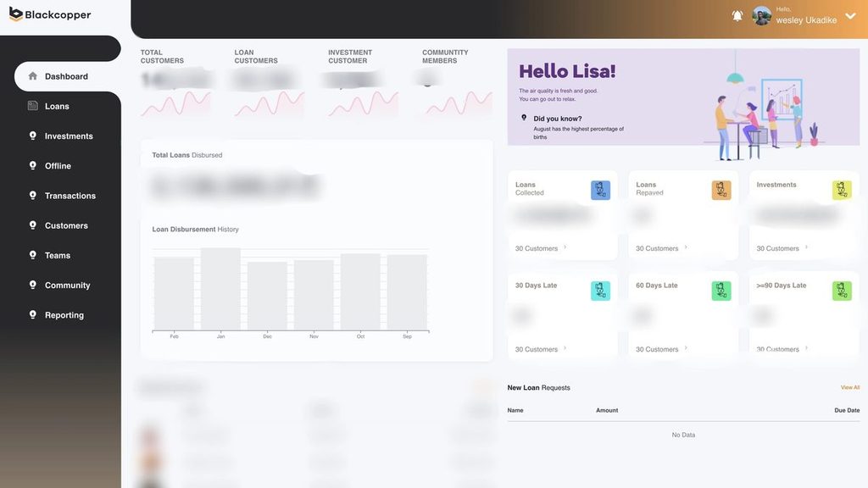
Task: Open 30 Customers under 30 Days Late
Action: pos(537,349)
